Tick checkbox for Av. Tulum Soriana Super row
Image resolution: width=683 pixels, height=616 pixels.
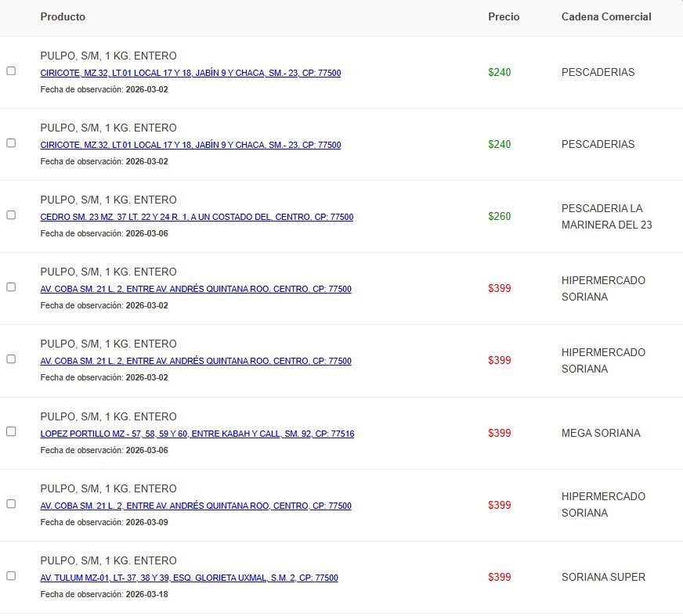11,575
